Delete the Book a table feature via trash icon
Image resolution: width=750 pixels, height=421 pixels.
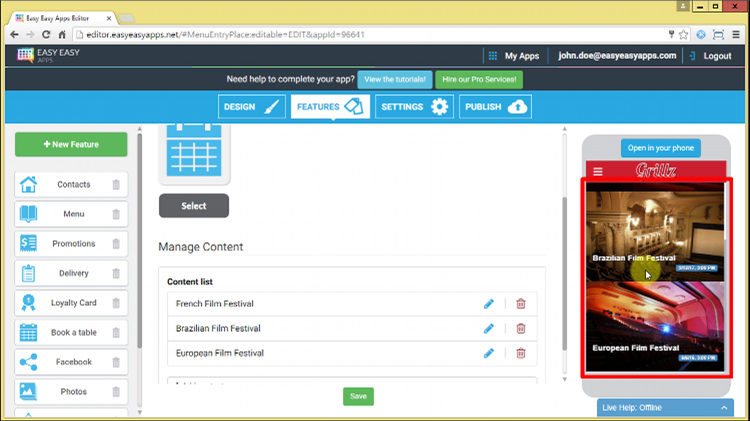(x=116, y=333)
